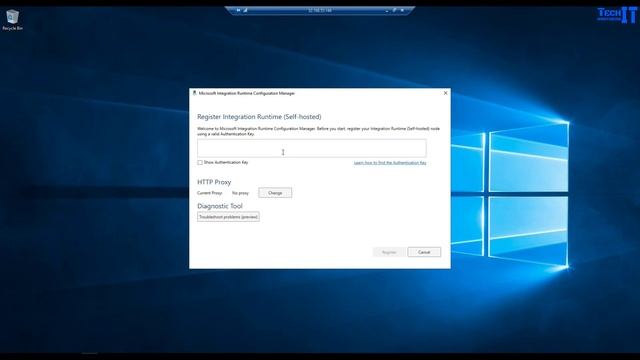Viewport: 640px width, 360px height.
Task: Close the Integration Runtime Configuration Manager dialog
Action: pyautogui.click(x=445, y=93)
